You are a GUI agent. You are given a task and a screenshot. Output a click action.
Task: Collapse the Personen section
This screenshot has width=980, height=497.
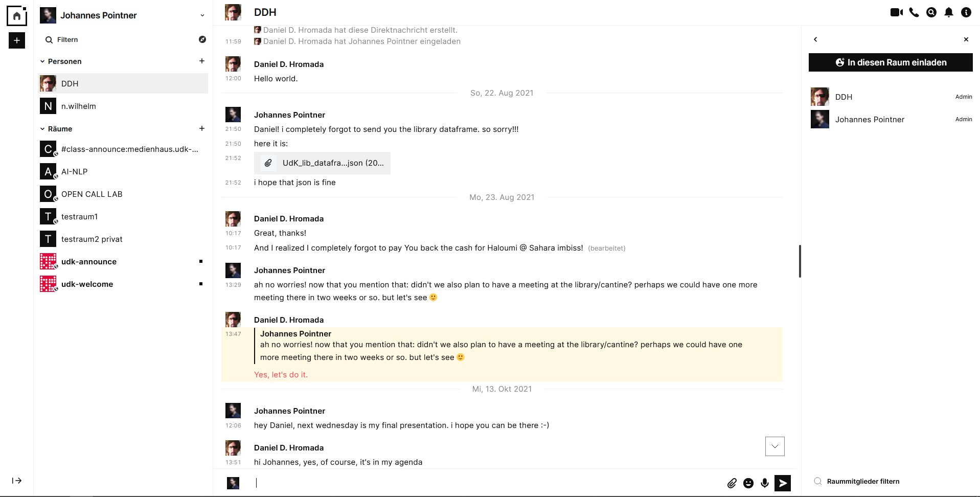coord(42,61)
